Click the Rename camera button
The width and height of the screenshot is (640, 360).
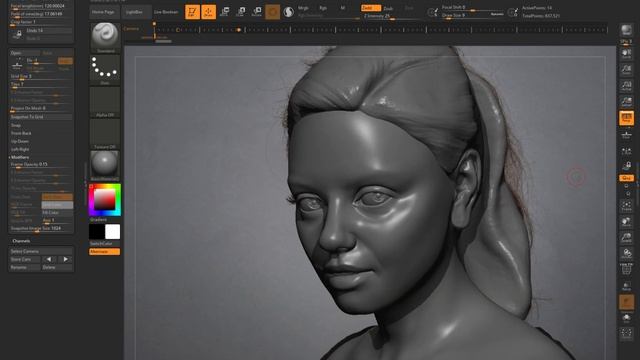(x=25, y=267)
